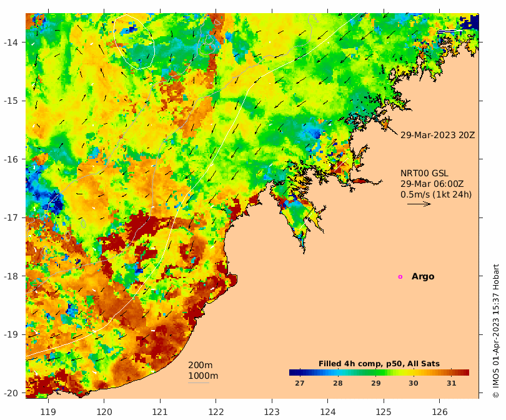Click the longitude label 119
The height and width of the screenshot is (420, 506).
pyautogui.click(x=48, y=412)
